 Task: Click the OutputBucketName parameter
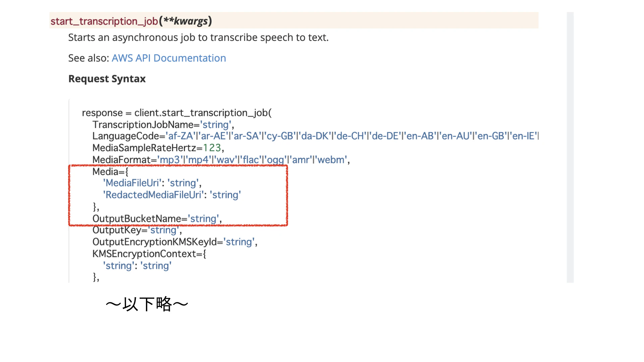137,219
